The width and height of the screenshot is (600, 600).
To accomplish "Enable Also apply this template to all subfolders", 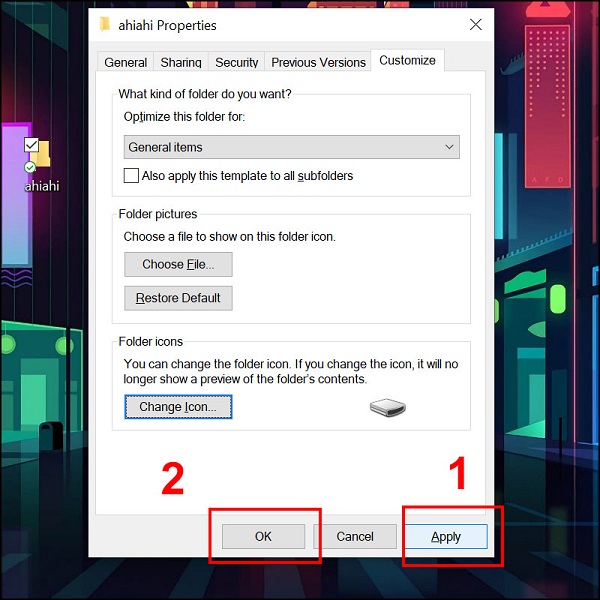I will (x=131, y=176).
